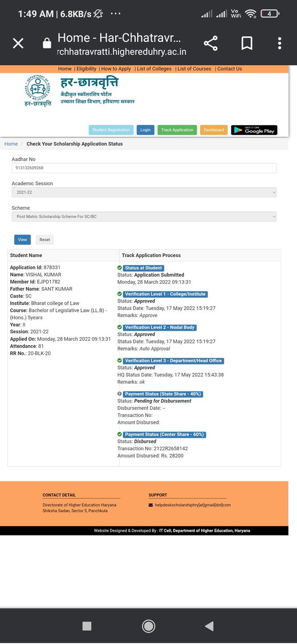297x644 pixels.
Task: Expand the Academic Session dropdown
Action: (144, 192)
